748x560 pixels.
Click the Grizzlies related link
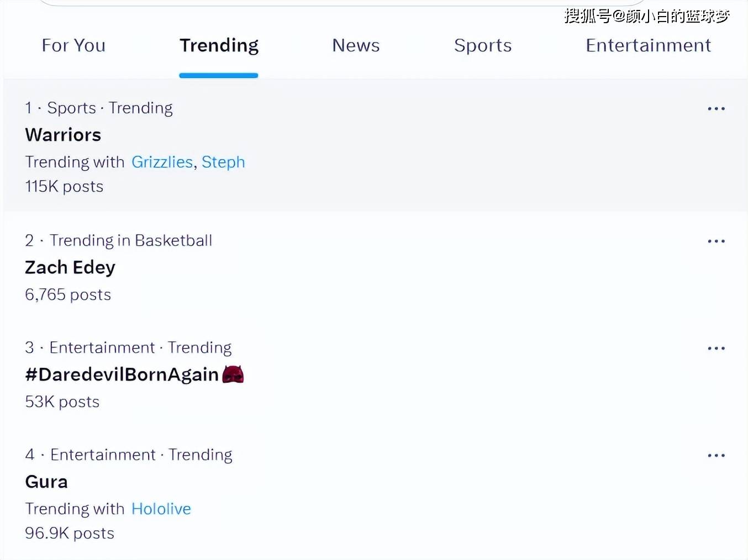point(162,162)
